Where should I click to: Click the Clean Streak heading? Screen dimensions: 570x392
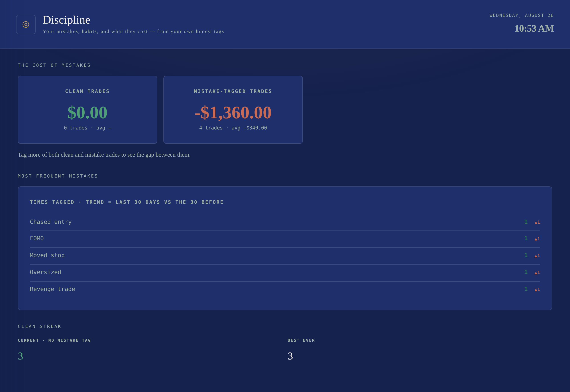(39, 326)
